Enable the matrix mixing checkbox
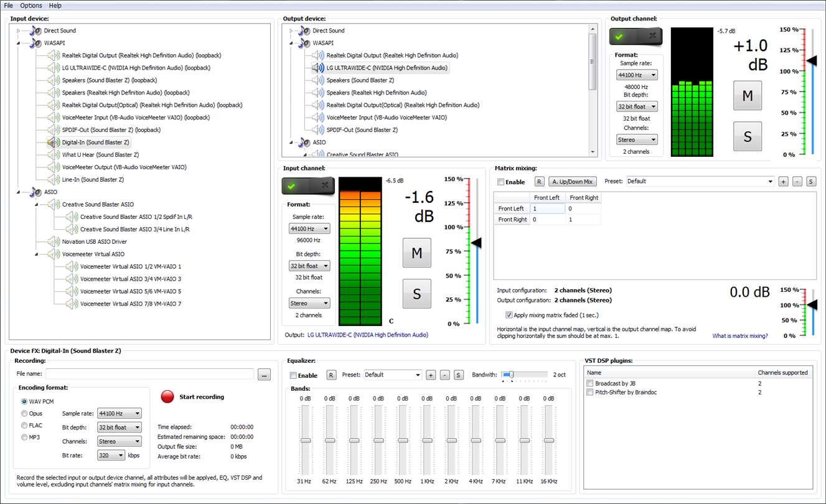 (x=501, y=182)
